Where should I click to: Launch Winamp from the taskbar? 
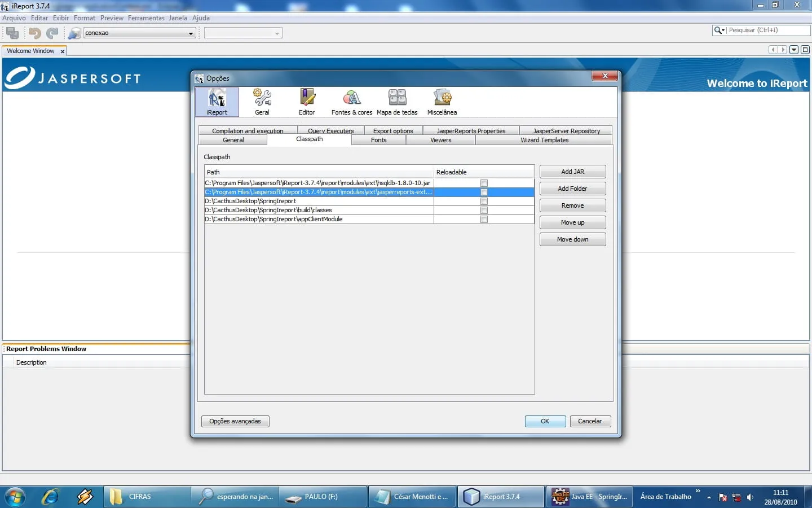click(85, 497)
